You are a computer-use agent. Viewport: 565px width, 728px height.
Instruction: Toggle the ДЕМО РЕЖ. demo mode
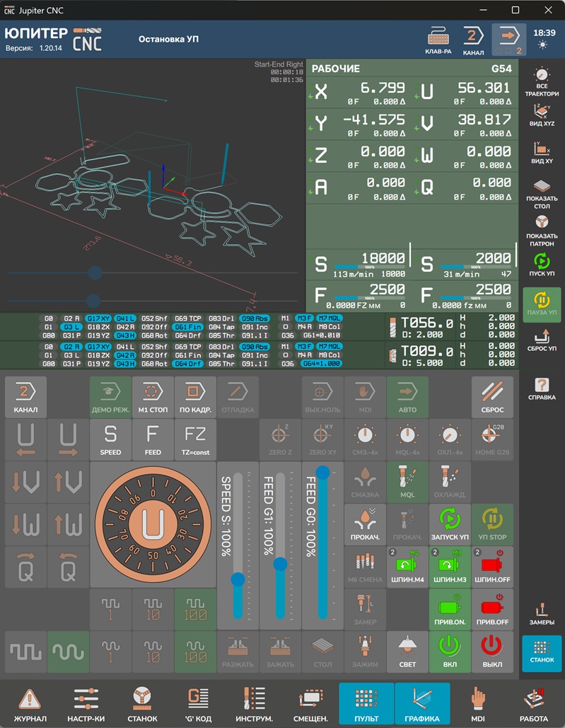point(110,396)
